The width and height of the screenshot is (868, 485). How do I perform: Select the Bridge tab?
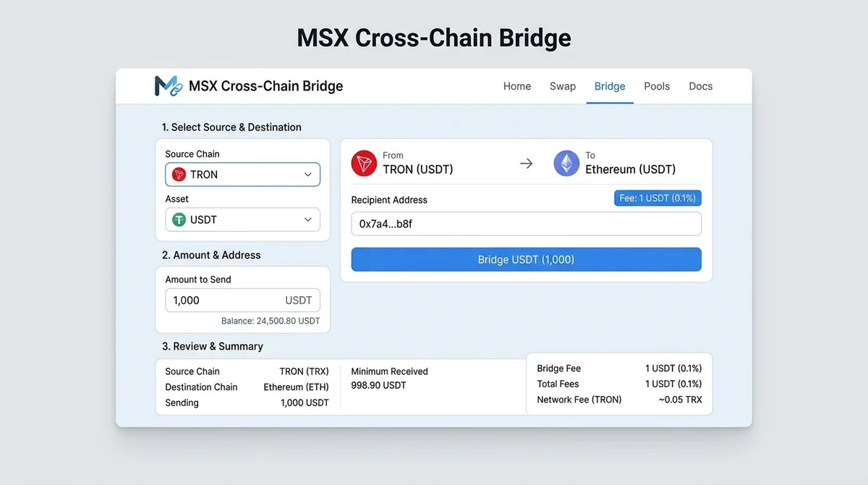pos(610,86)
